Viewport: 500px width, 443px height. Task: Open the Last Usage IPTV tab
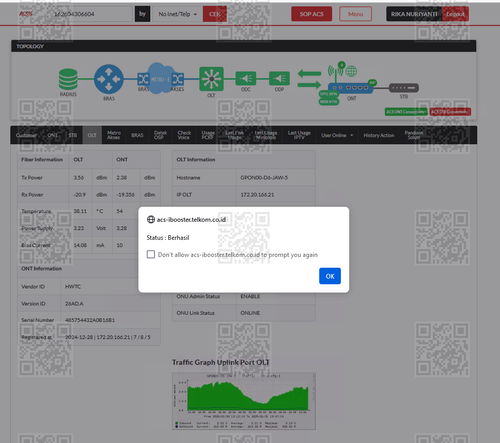click(x=299, y=135)
